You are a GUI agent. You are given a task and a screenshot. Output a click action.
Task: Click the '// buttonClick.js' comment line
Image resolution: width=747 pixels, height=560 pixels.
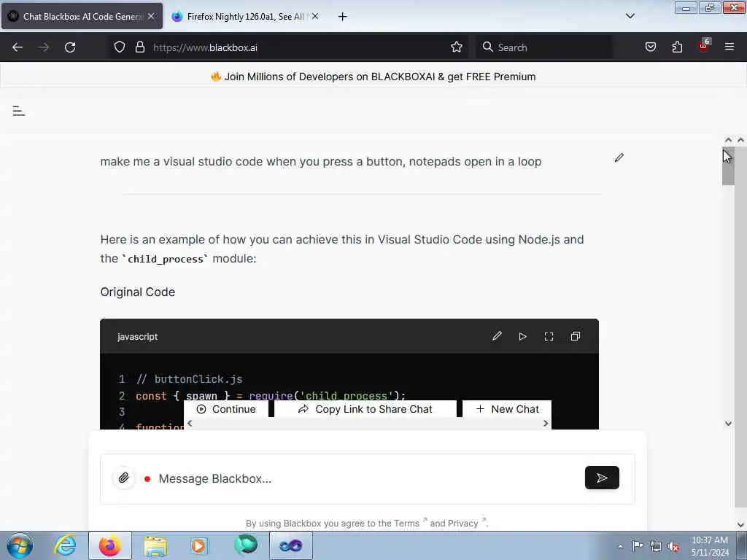pyautogui.click(x=189, y=379)
